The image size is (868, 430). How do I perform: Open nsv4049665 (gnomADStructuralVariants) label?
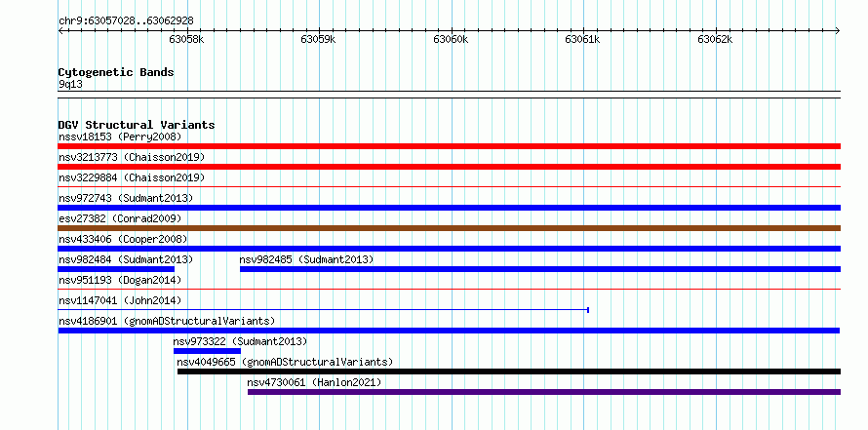click(285, 362)
